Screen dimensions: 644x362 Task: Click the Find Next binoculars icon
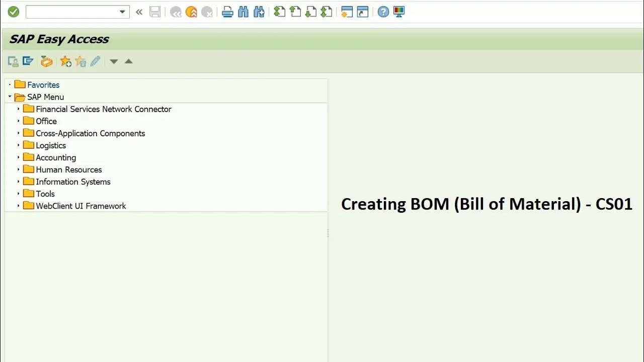[259, 12]
